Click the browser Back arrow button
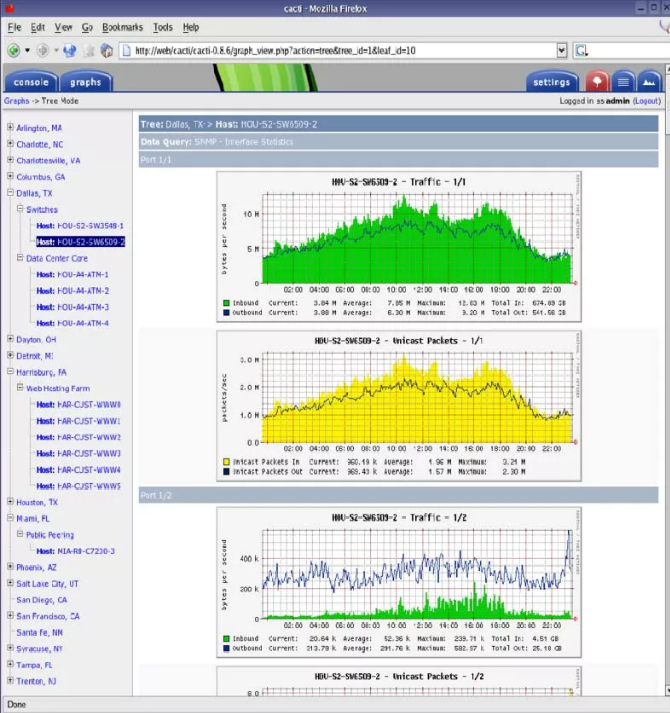 pos(13,50)
